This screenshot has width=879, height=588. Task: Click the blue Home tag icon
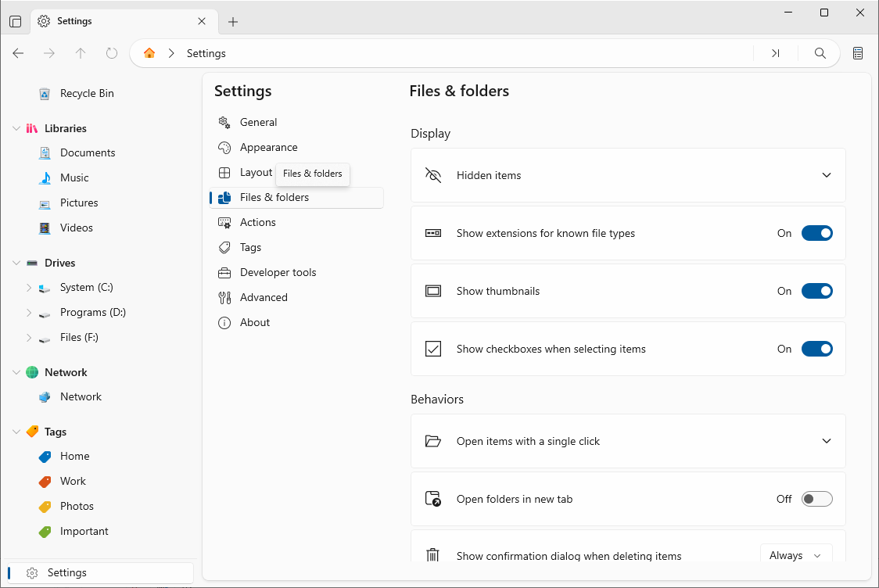tap(45, 457)
